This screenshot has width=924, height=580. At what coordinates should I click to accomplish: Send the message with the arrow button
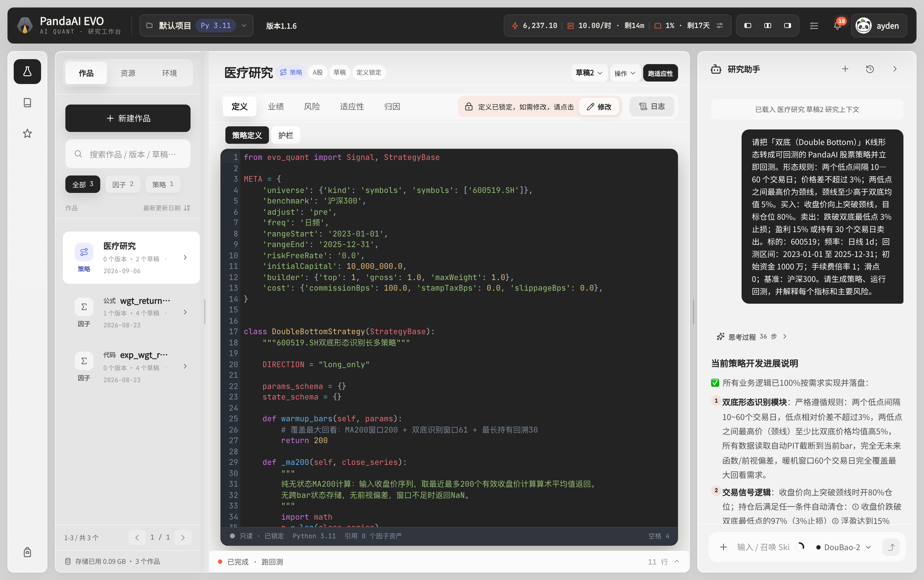pyautogui.click(x=891, y=547)
